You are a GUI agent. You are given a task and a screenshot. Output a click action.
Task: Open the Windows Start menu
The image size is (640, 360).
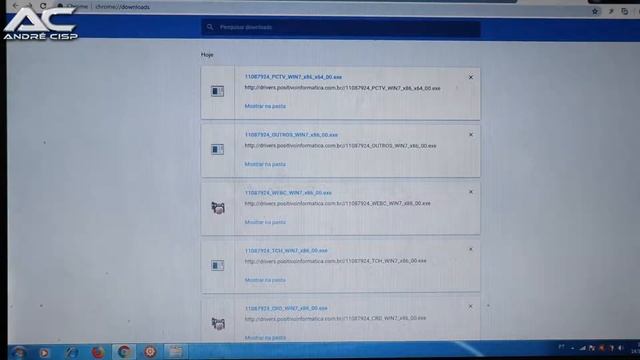[x=18, y=352]
